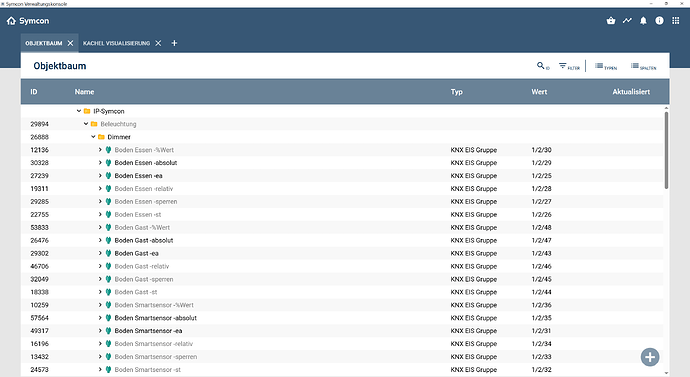
Task: Click the vertical scrollbar thumb
Action: click(666, 150)
